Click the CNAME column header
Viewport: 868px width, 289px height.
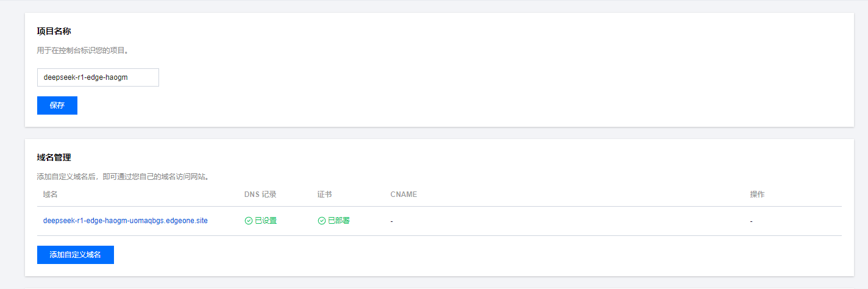point(404,194)
